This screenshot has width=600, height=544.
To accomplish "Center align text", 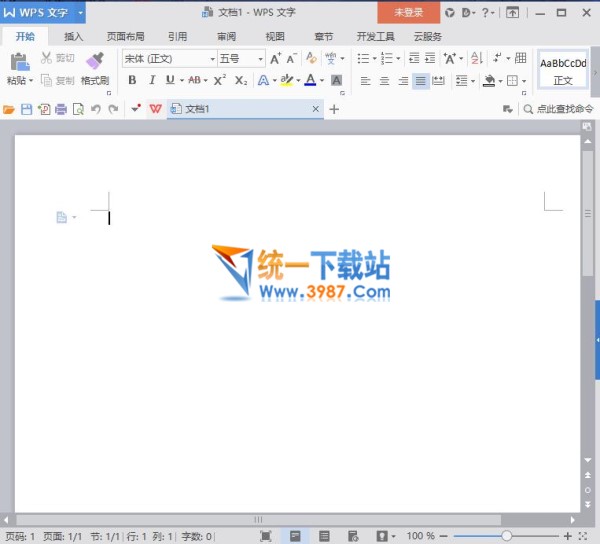I will tap(384, 81).
